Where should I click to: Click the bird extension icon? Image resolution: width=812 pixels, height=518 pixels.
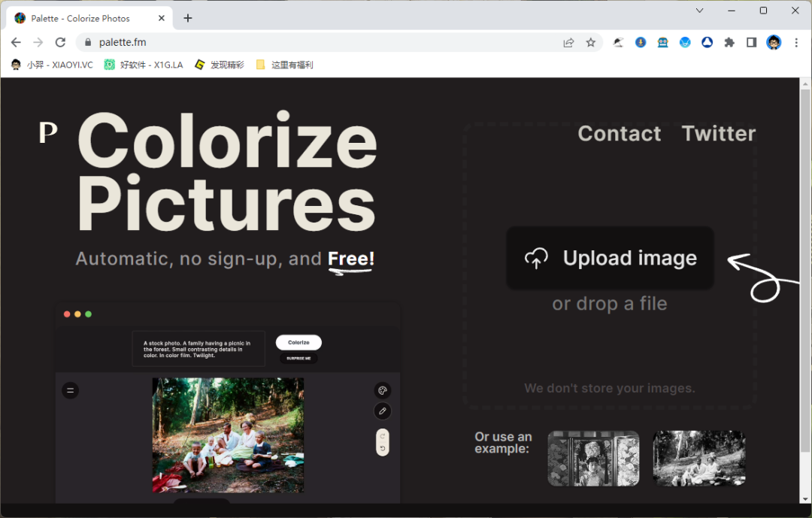coord(618,42)
